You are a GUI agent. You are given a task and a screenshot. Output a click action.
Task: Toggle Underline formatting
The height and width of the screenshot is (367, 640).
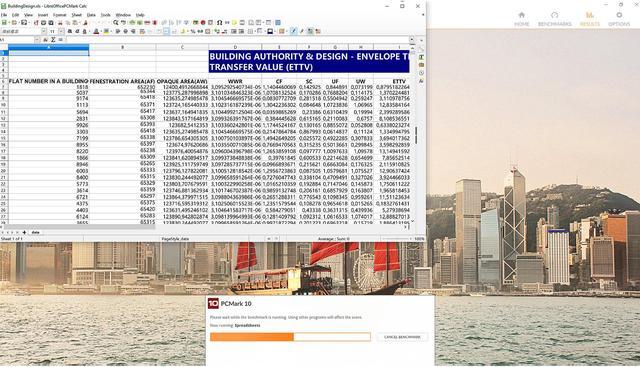[x=84, y=31]
